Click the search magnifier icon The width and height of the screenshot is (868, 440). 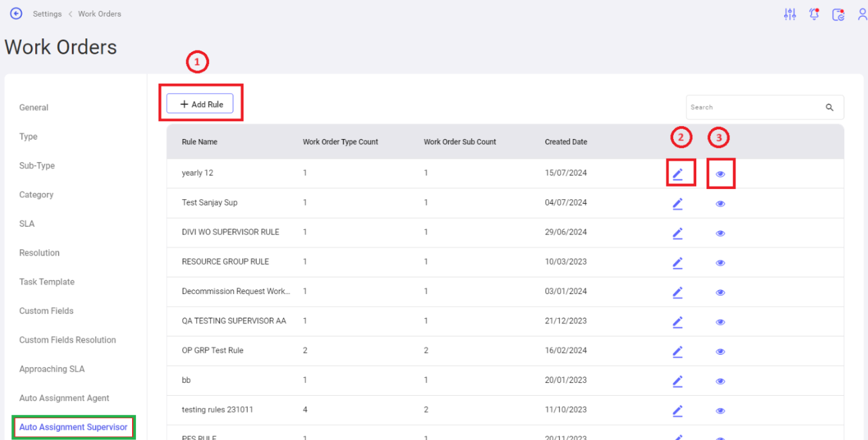pyautogui.click(x=830, y=108)
